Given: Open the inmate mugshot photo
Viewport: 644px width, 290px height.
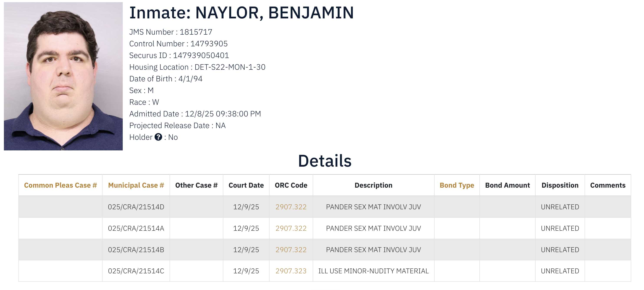Looking at the screenshot, I should click(63, 76).
